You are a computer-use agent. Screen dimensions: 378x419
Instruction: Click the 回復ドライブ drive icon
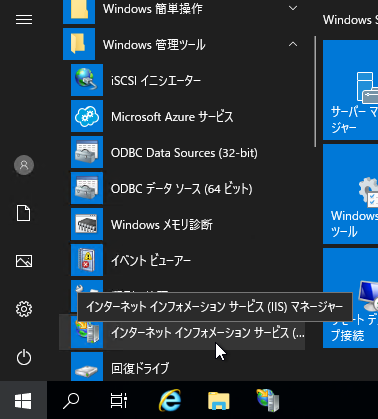click(x=87, y=367)
